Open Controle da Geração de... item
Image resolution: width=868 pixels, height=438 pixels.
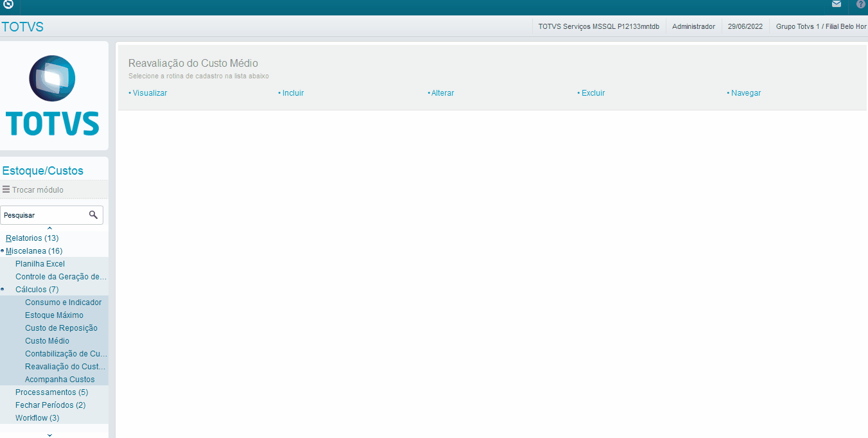(61, 277)
